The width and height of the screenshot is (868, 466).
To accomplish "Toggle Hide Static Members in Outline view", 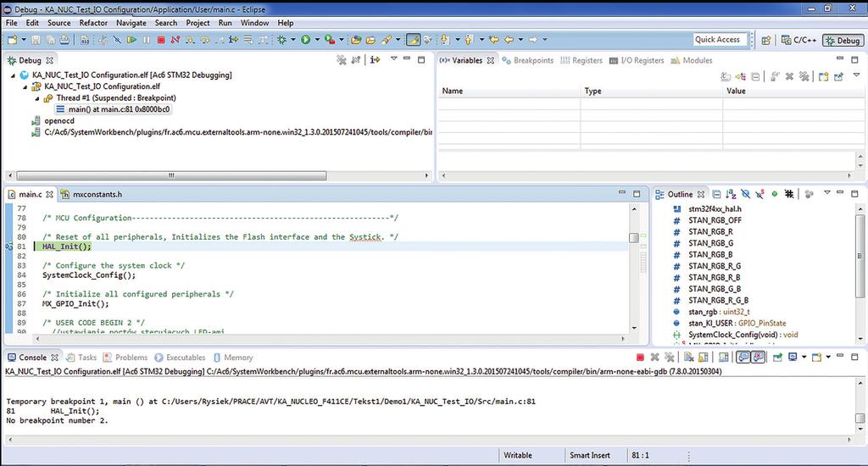I will [x=759, y=194].
